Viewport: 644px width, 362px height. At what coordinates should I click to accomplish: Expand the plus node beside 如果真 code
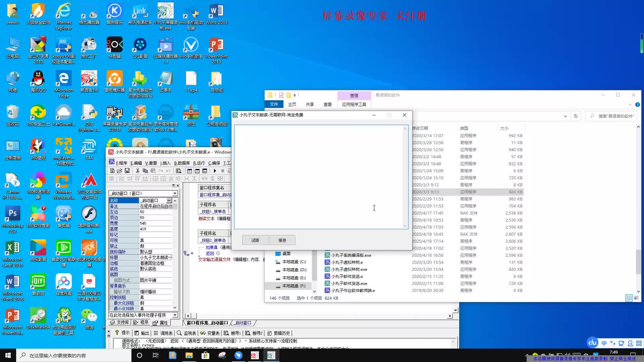(x=192, y=253)
